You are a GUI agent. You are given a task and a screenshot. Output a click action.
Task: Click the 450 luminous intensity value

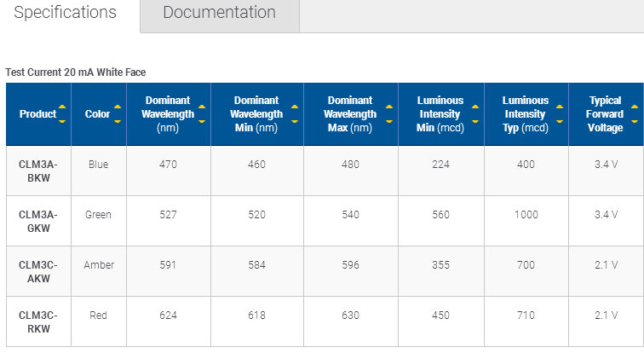(x=440, y=316)
